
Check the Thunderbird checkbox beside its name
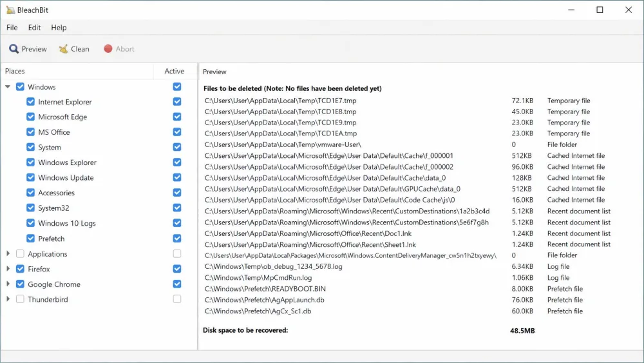coord(20,299)
